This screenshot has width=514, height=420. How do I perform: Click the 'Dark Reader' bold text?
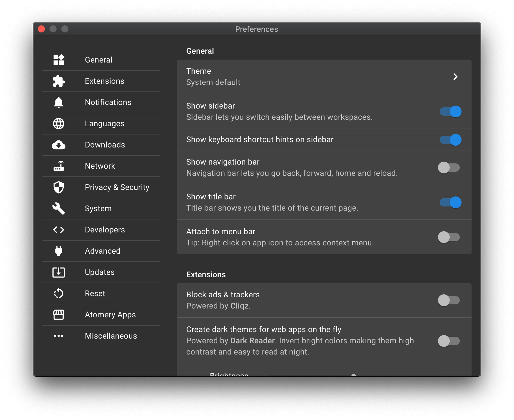[253, 341]
